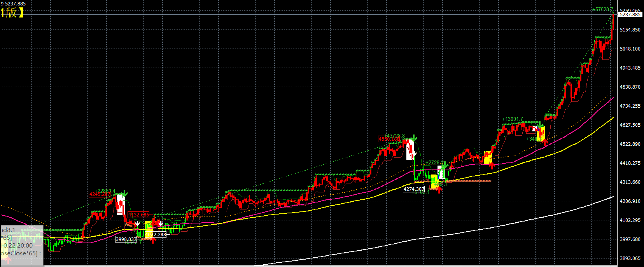The image size is (644, 267).
Task: Click current price marker 5237.885 on axis
Action: point(630,15)
